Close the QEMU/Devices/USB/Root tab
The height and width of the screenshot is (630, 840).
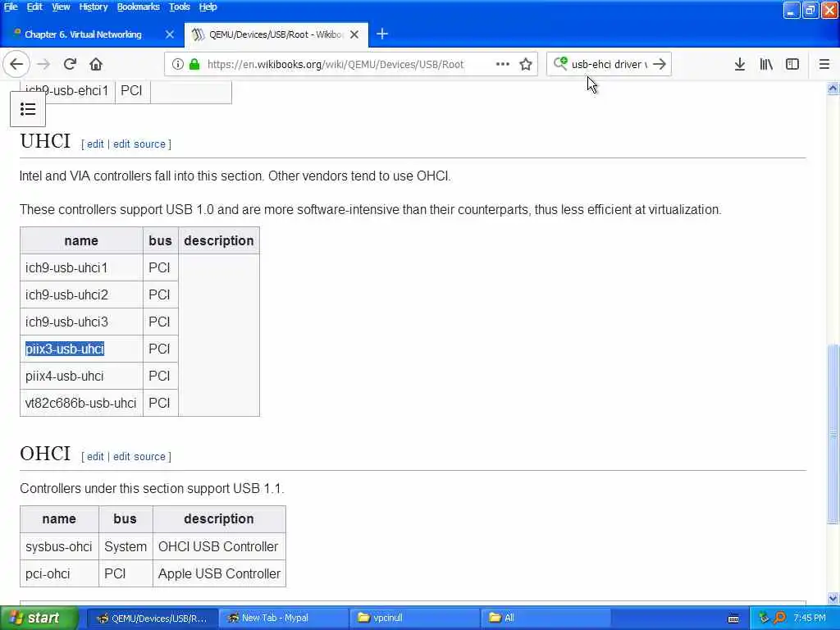[354, 34]
